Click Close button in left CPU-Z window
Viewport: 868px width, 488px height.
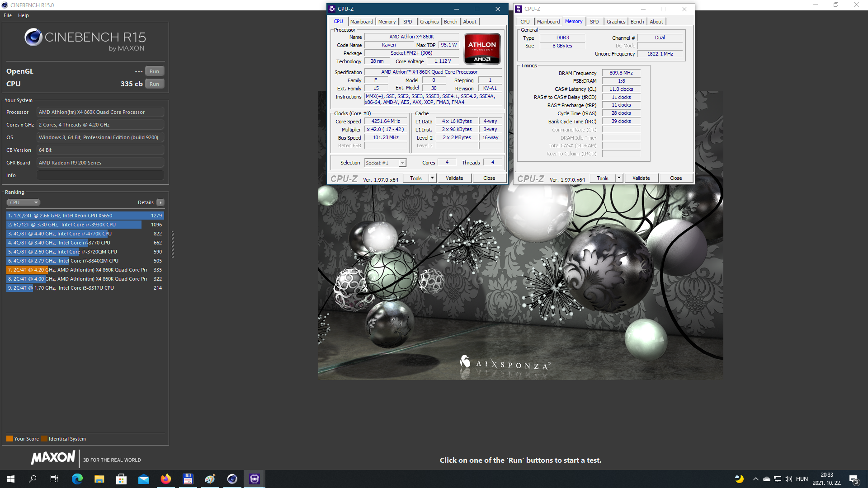click(x=489, y=178)
